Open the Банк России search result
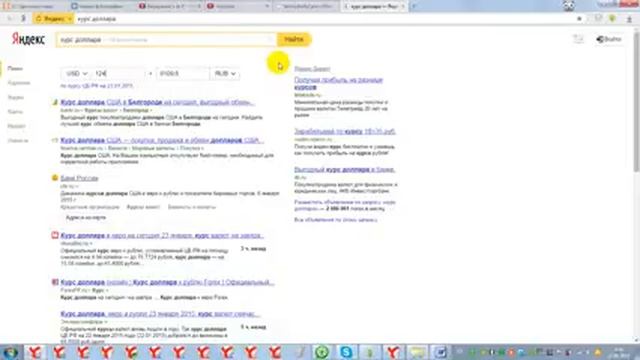 pos(79,178)
